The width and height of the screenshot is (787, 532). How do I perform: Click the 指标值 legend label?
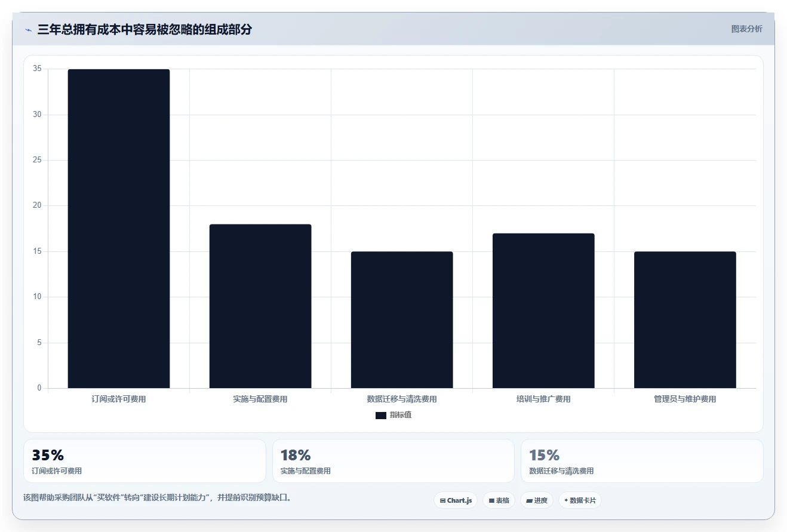(x=401, y=415)
